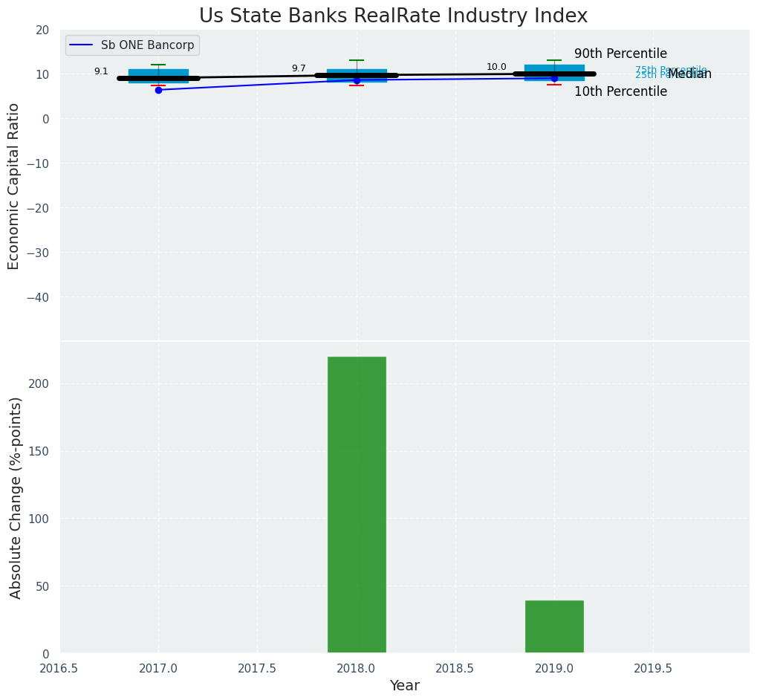Click the Median annotation text

point(691,74)
